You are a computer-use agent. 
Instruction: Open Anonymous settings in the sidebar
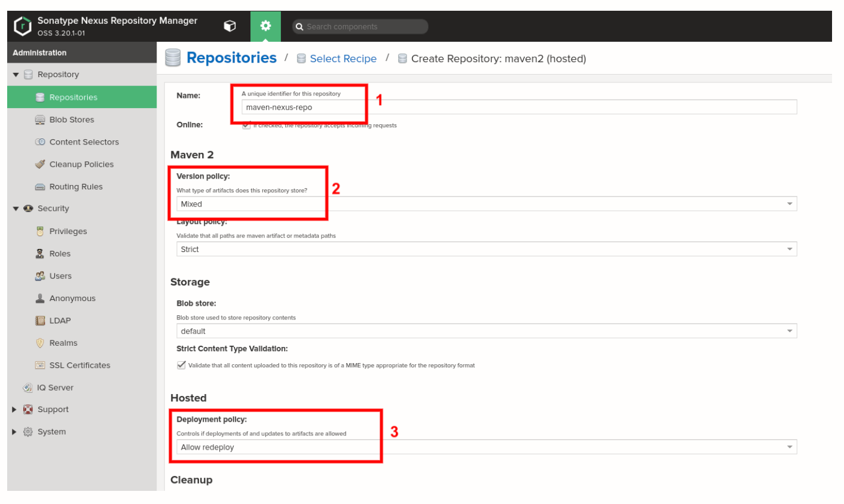pyautogui.click(x=82, y=298)
